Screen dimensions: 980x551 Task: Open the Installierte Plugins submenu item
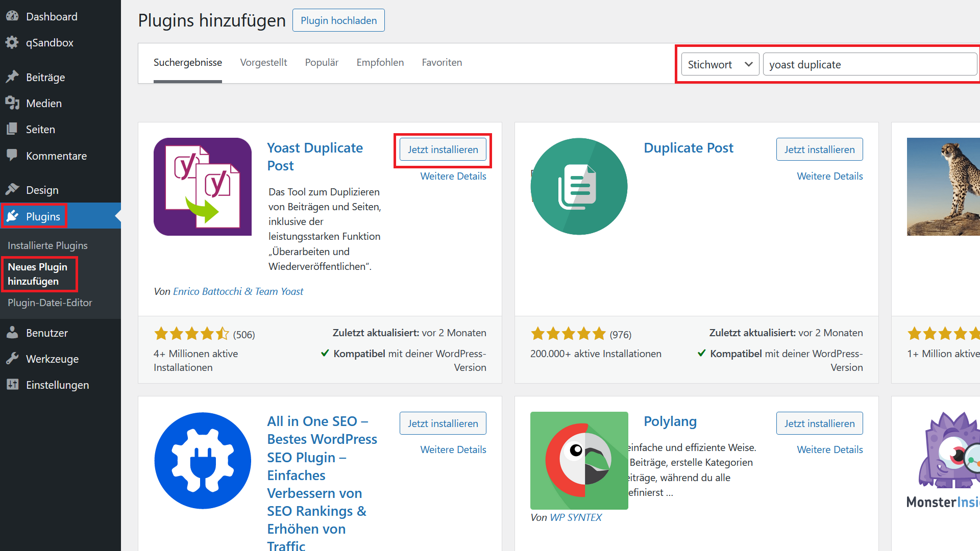coord(47,245)
